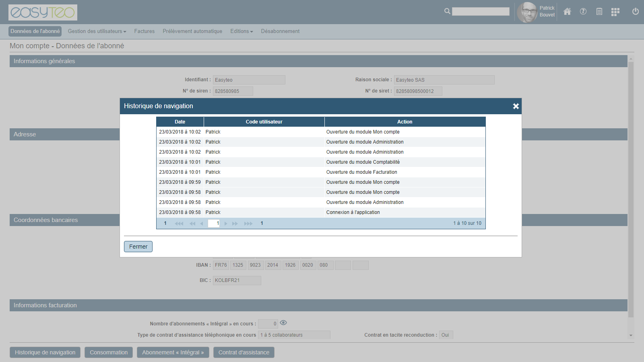This screenshot has height=362, width=644.
Task: Open the Désabonnement tab
Action: [x=280, y=31]
